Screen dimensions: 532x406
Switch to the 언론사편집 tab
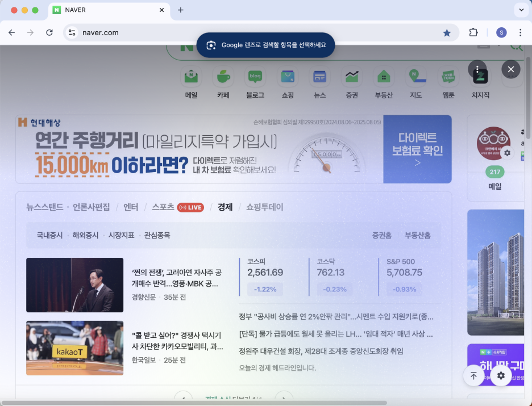pyautogui.click(x=92, y=207)
